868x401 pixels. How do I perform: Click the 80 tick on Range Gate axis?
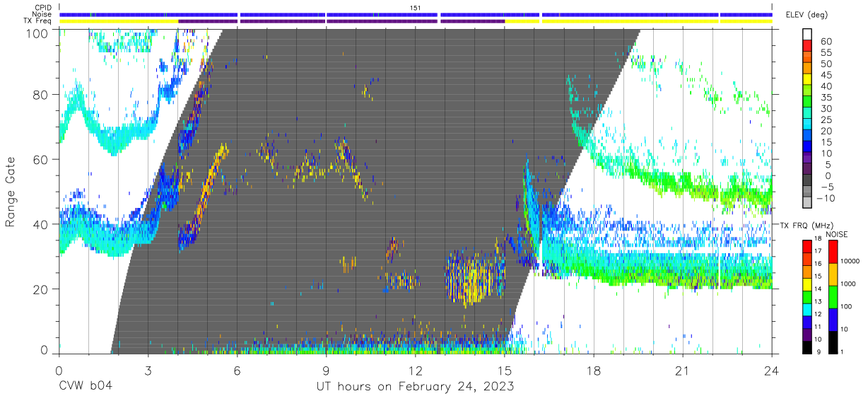point(42,95)
